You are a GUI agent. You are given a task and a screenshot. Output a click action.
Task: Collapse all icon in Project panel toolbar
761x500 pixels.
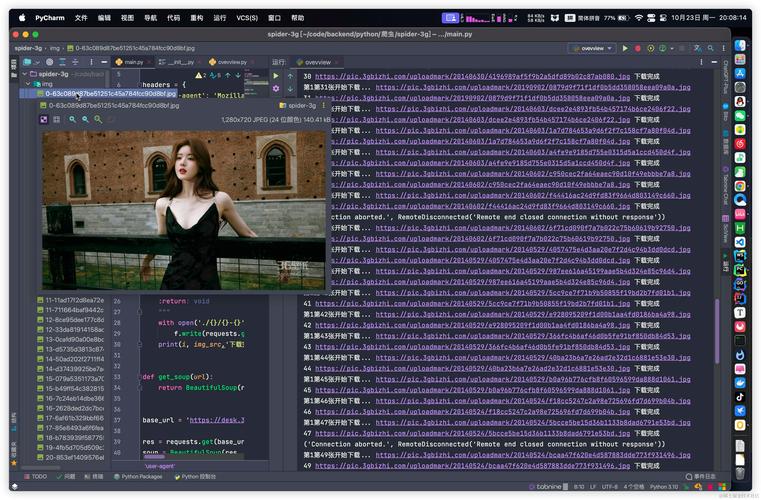pos(75,62)
